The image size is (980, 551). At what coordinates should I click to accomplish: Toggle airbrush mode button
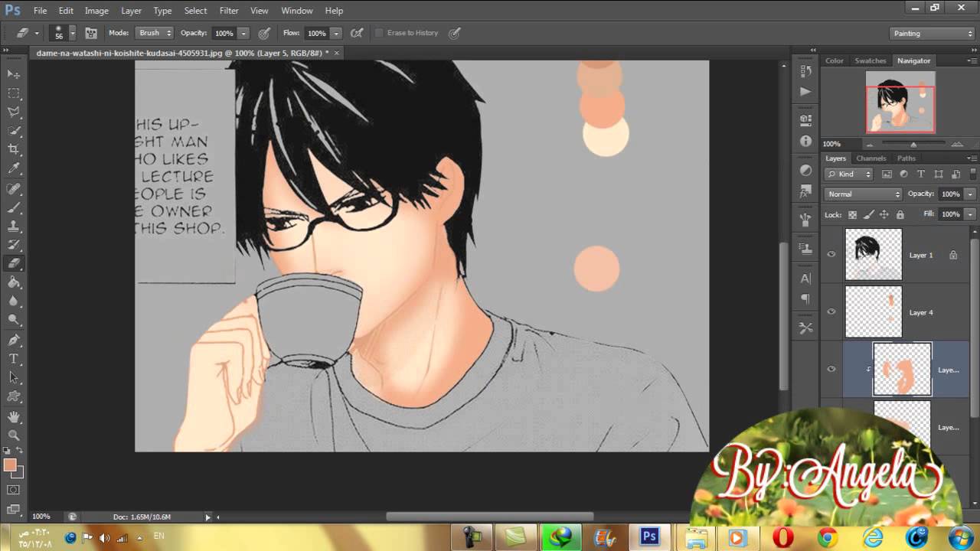(x=357, y=33)
